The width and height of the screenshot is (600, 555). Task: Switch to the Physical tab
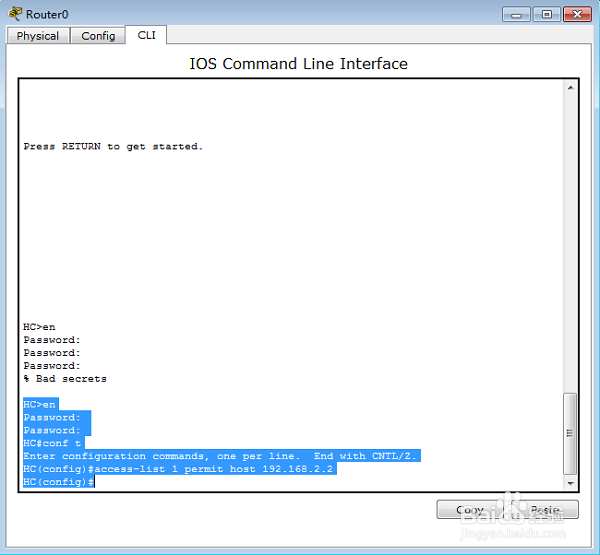coord(38,36)
